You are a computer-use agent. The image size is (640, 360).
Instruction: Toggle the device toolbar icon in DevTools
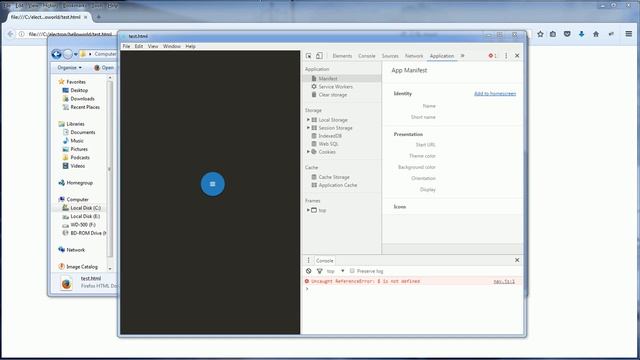click(319, 56)
